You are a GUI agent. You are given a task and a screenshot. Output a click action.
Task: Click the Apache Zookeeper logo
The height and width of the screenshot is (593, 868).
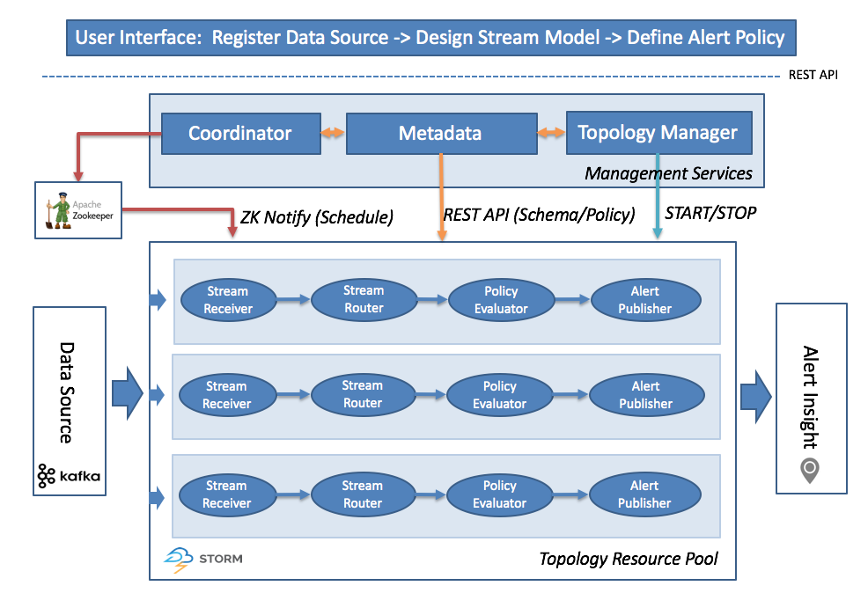[75, 209]
